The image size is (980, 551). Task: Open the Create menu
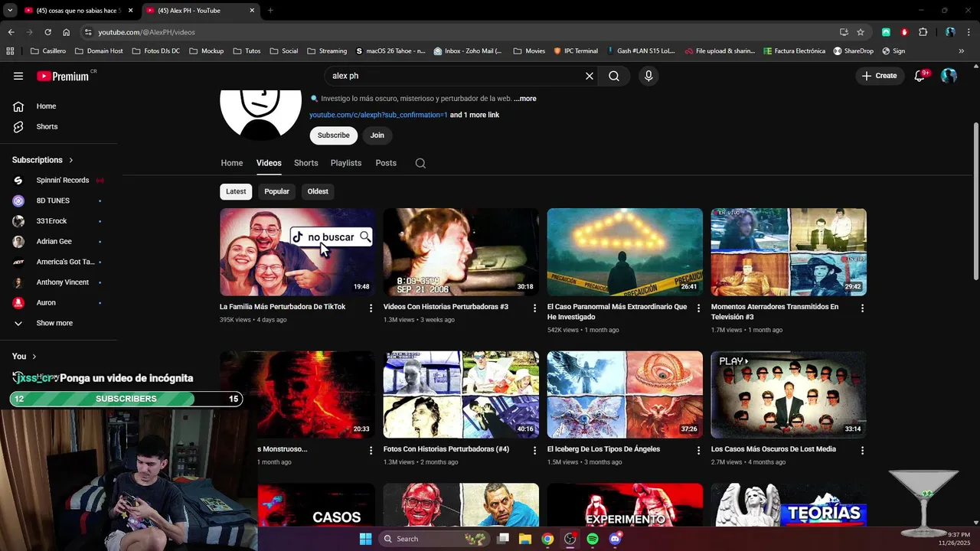(880, 76)
